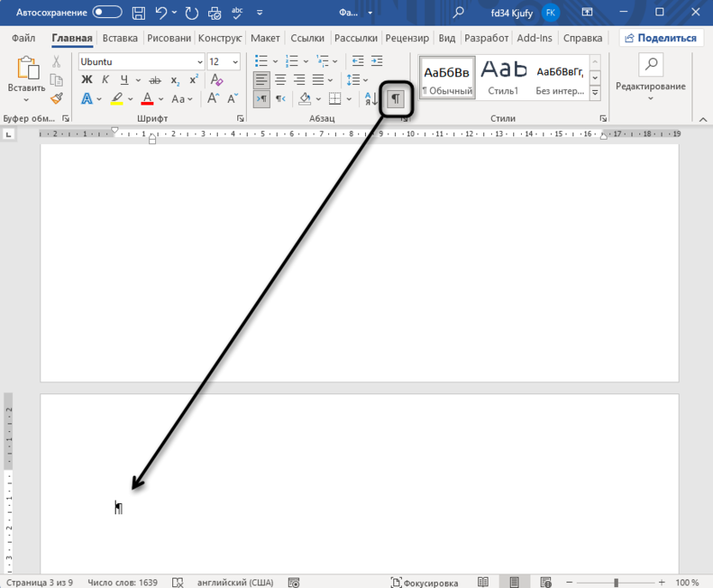This screenshot has width=713, height=588.
Task: Click the increase indent icon
Action: coord(377,62)
